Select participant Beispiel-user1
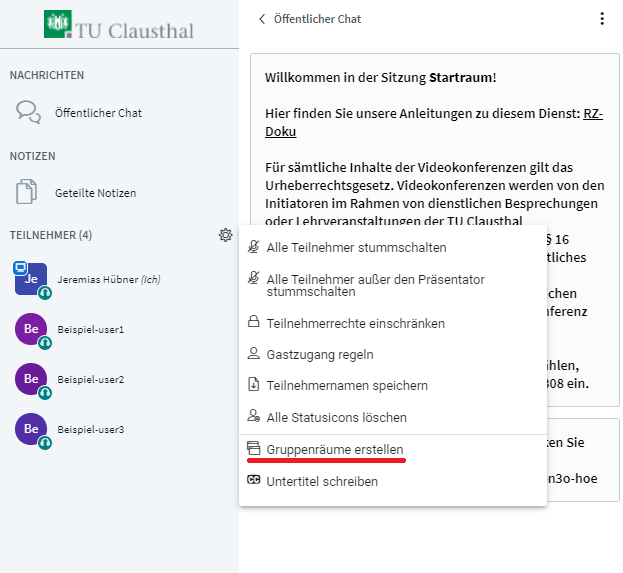Viewport: 623px width, 573px height. (x=90, y=329)
